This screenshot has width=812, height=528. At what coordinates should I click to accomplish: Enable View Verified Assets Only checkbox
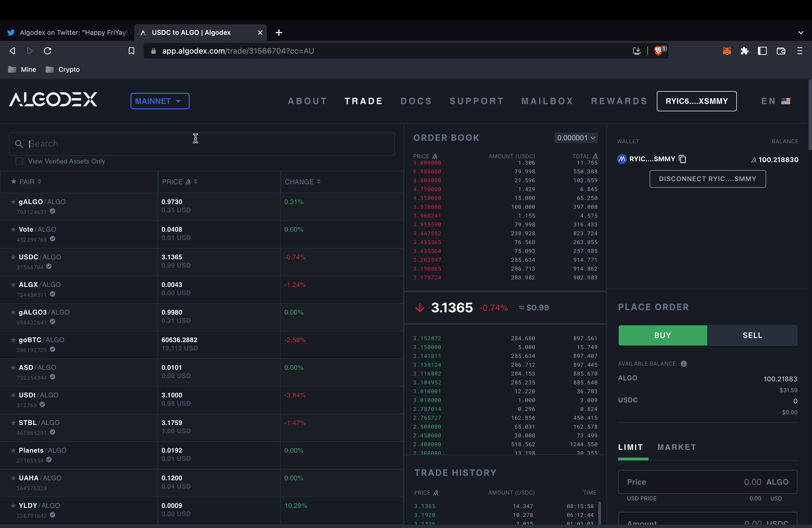[x=19, y=161]
